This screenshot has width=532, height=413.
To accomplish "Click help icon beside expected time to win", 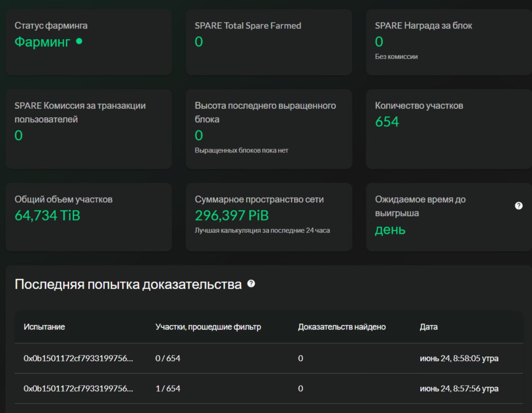I will point(518,205).
